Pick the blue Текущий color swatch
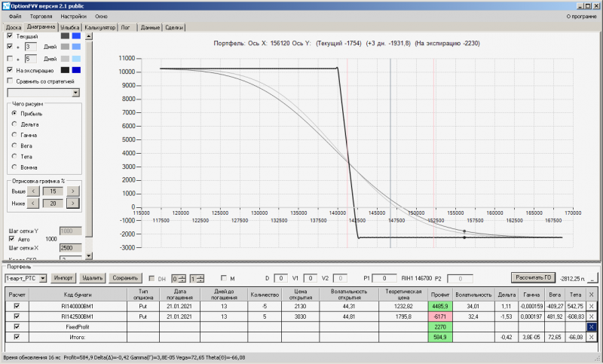This screenshot has height=364, width=603. pos(76,35)
